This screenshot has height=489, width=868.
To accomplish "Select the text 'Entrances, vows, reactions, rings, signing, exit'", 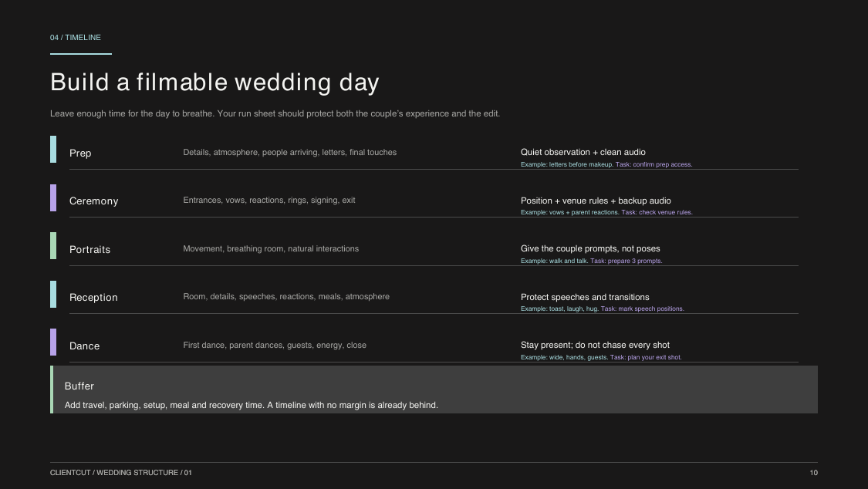I will pyautogui.click(x=269, y=201).
